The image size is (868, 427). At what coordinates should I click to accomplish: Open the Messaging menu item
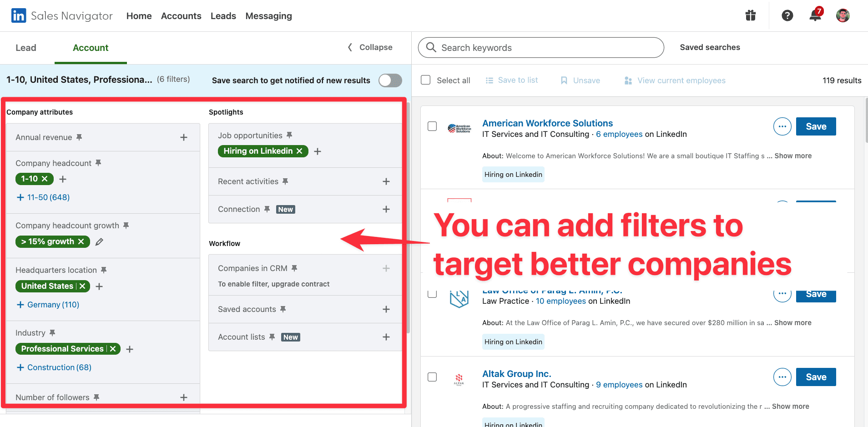[269, 16]
